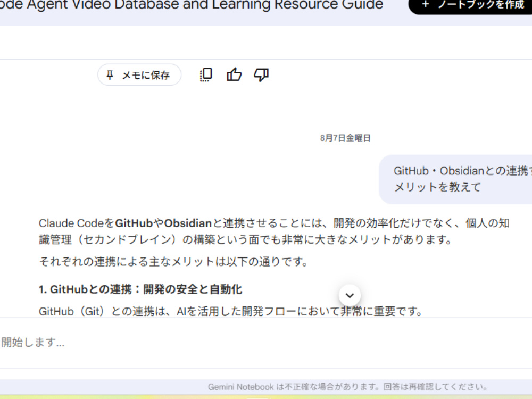Viewport: 532px width, 399px height.
Task: Save response with メモに保存 button
Action: tap(139, 74)
